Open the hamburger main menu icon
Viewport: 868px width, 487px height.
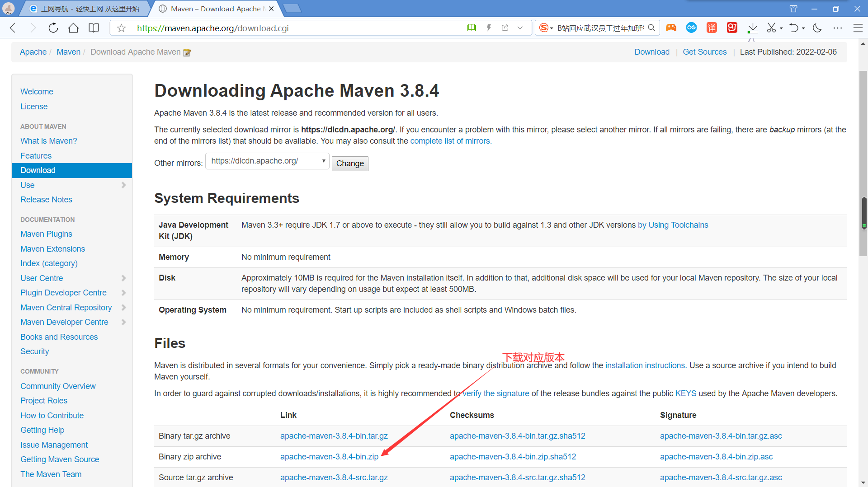pos(858,28)
